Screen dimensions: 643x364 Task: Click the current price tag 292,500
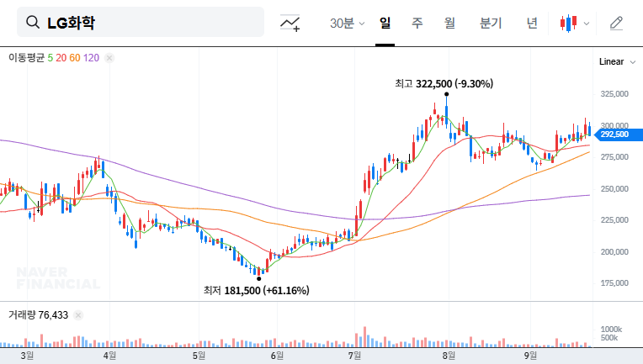tap(619, 135)
